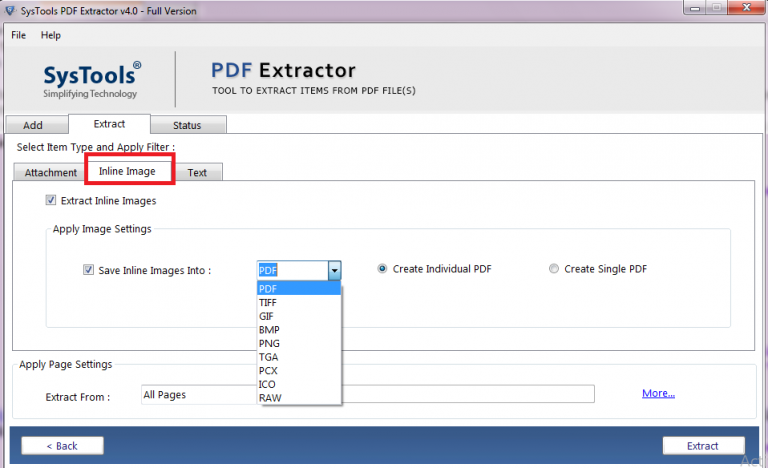The image size is (768, 468).
Task: Minimize the PDF Extractor window
Action: click(x=694, y=8)
